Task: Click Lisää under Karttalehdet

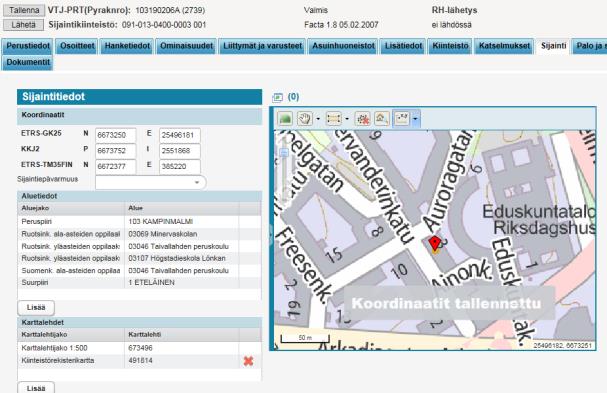Action: tap(36, 388)
